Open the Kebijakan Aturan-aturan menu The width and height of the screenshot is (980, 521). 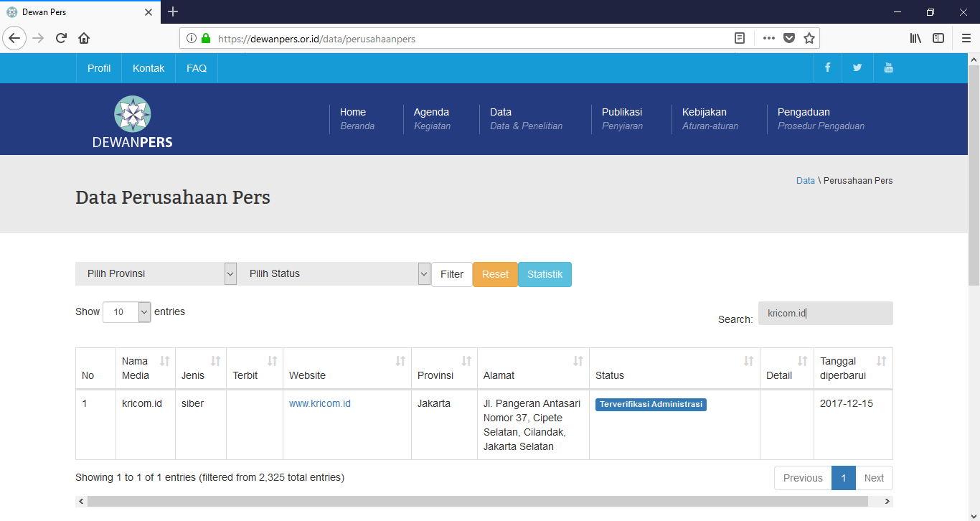[710, 119]
